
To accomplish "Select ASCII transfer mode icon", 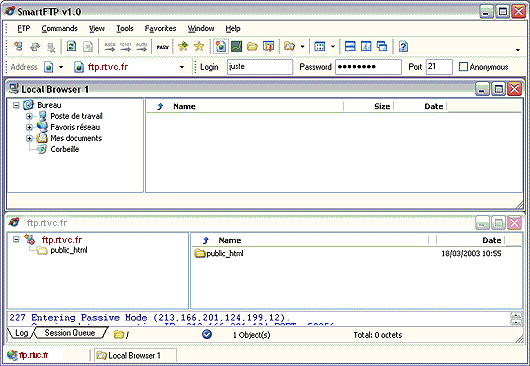I will point(110,47).
